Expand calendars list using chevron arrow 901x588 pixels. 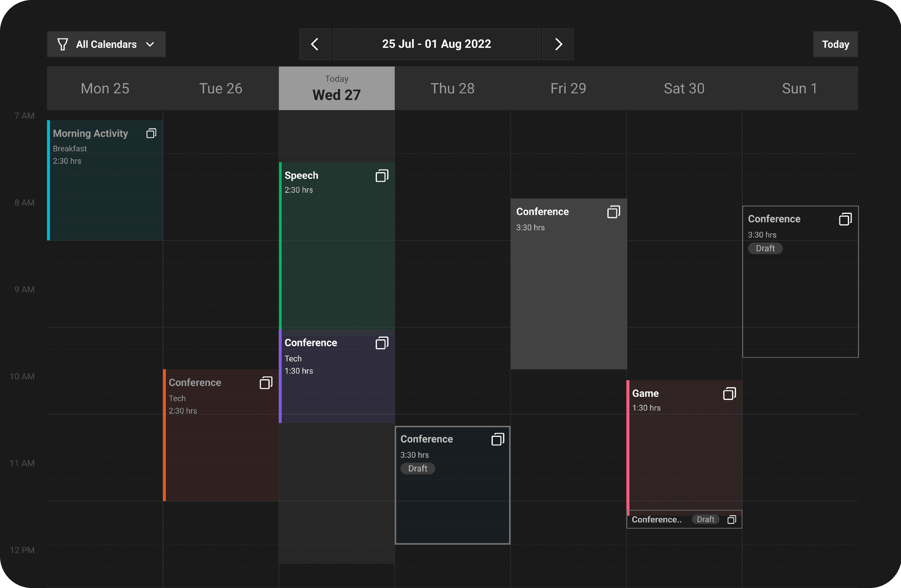tap(150, 44)
